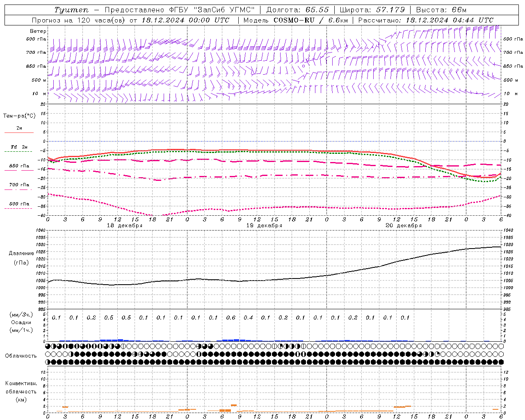Select the Рассчитано: 18.12.2024 04:44 UTC text
The height and width of the screenshot is (420, 525).
coord(426,20)
